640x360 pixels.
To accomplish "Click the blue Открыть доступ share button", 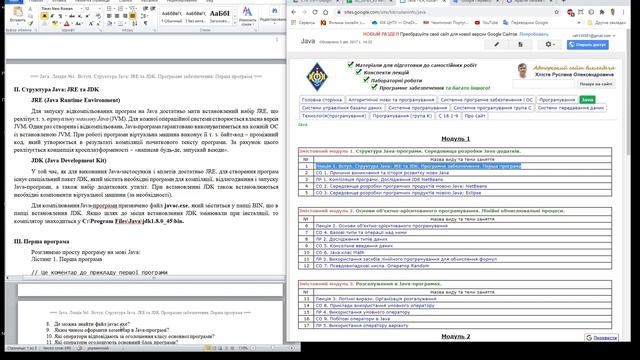I will pos(588,44).
